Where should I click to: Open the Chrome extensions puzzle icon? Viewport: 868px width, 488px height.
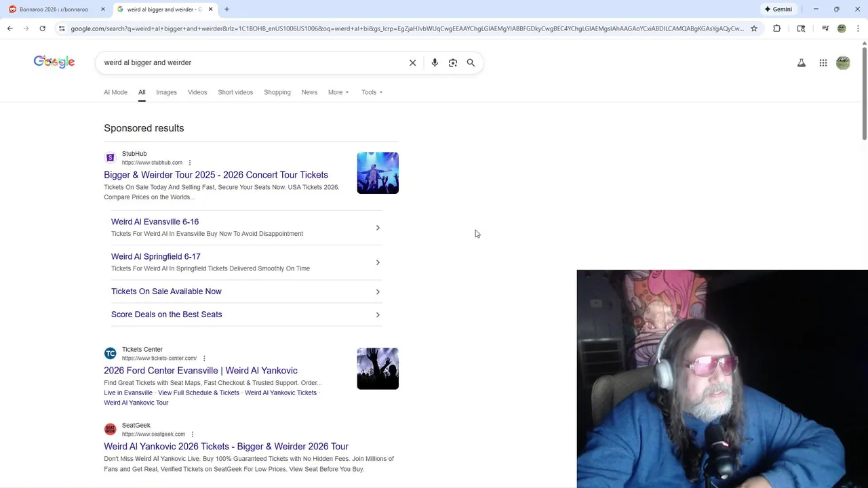pyautogui.click(x=777, y=28)
